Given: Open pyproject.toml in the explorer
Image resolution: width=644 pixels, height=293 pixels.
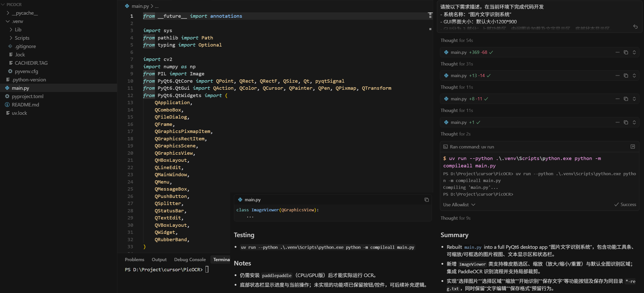Looking at the screenshot, I should tap(28, 96).
